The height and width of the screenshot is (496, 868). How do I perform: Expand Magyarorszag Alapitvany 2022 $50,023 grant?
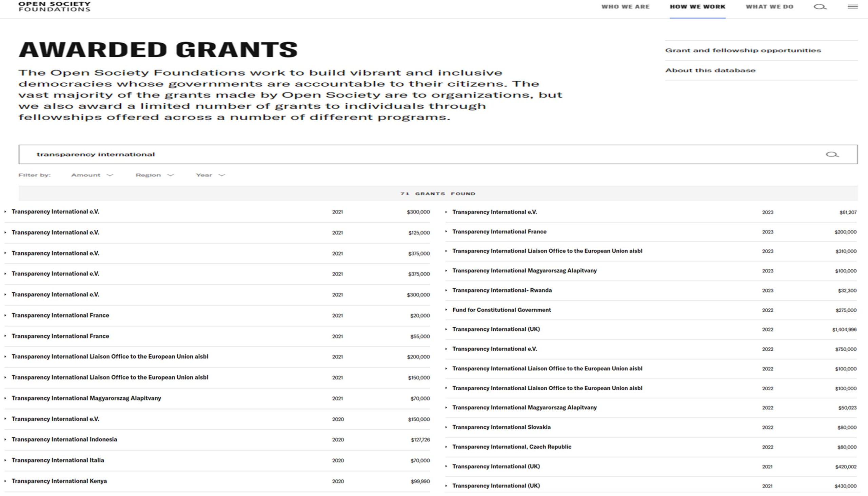click(x=651, y=408)
